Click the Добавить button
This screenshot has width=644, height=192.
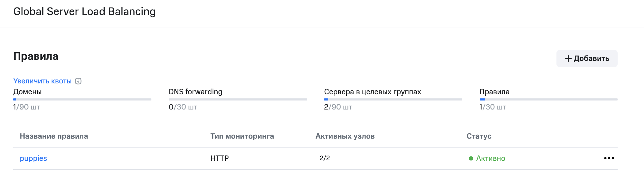(x=587, y=58)
